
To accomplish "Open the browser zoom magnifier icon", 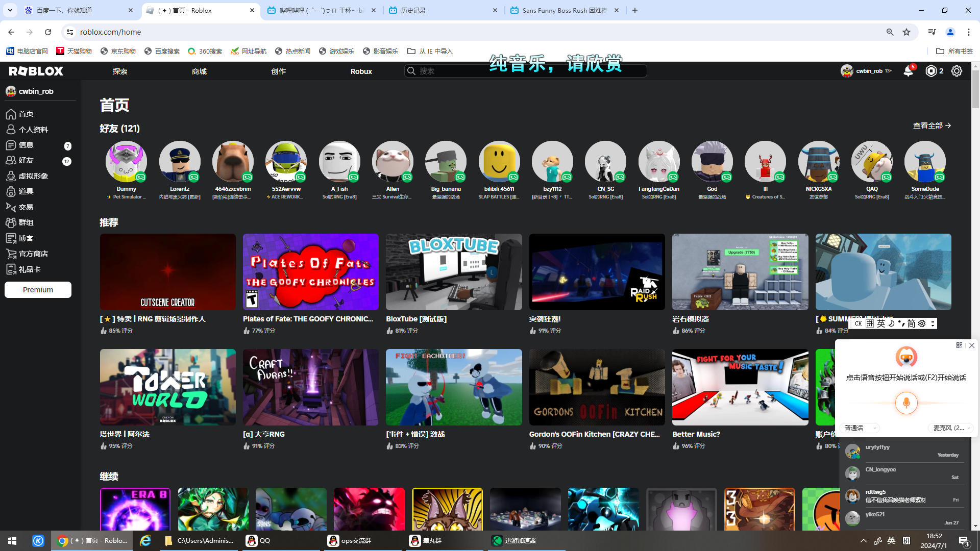I will pyautogui.click(x=890, y=32).
